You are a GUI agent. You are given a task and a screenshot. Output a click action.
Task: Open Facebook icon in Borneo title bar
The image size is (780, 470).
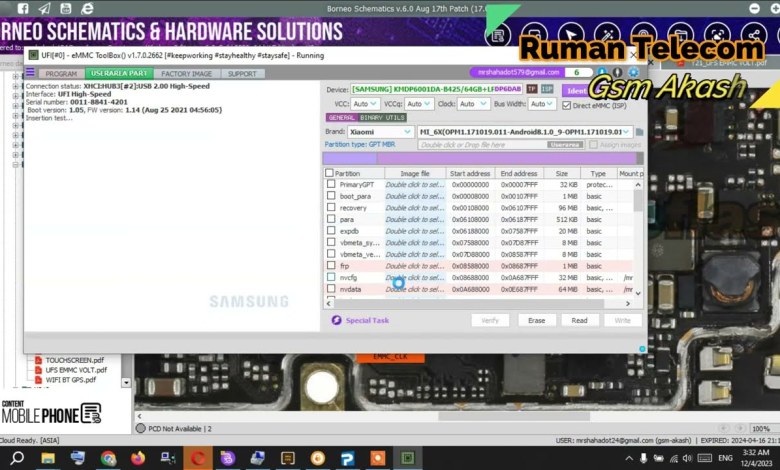click(23, 8)
